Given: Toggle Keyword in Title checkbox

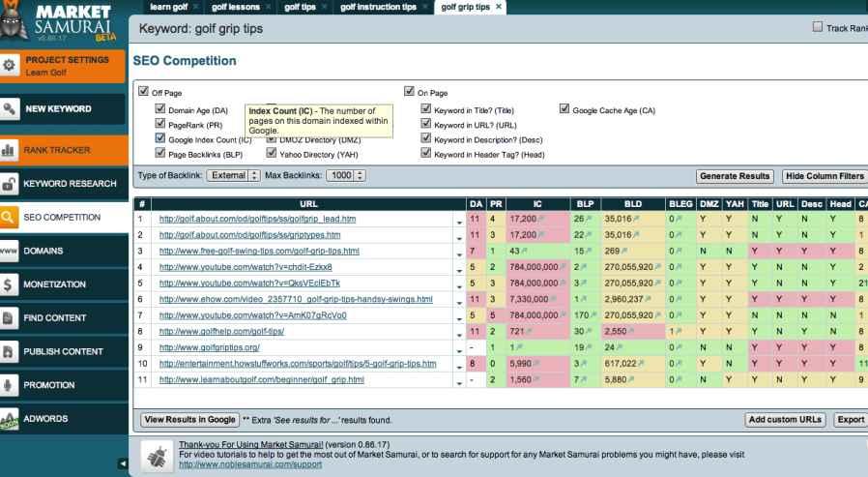Looking at the screenshot, I should click(x=426, y=109).
